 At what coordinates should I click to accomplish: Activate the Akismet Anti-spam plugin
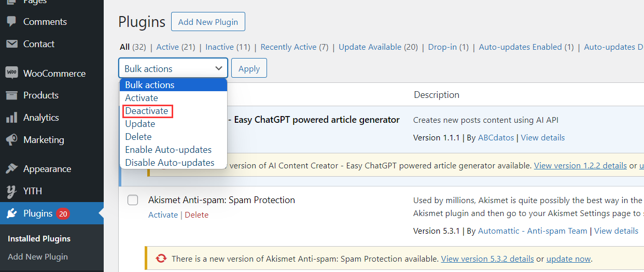pyautogui.click(x=163, y=215)
